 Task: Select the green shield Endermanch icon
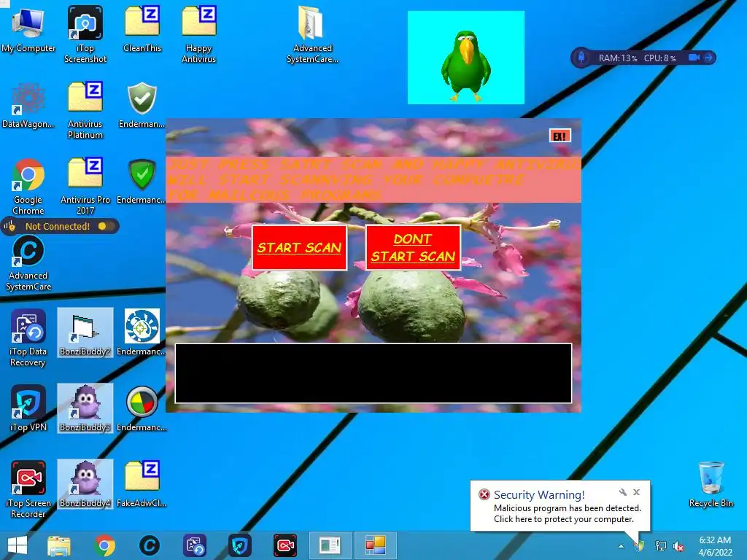coord(142,181)
